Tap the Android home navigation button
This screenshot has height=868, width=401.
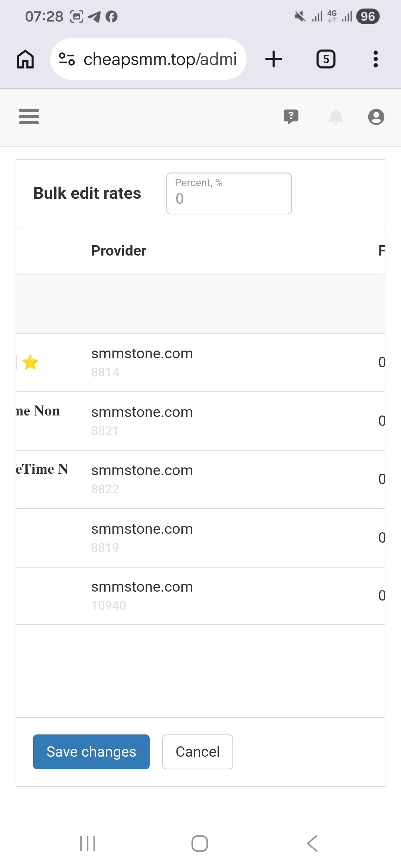tap(200, 844)
